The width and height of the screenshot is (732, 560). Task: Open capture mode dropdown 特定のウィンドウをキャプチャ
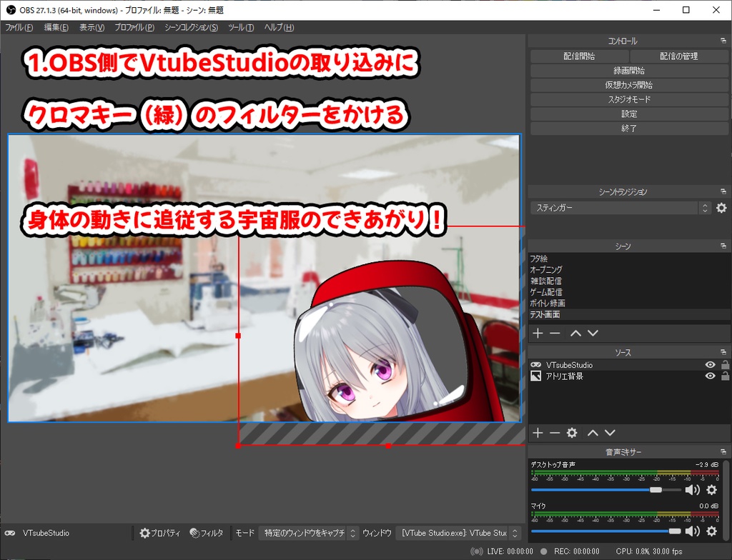tap(309, 533)
